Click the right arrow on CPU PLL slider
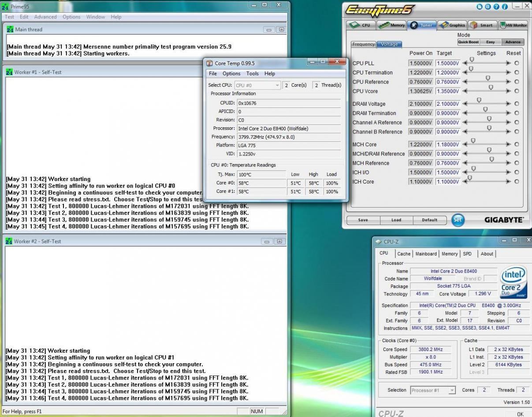This screenshot has width=532, height=417. coord(509,63)
